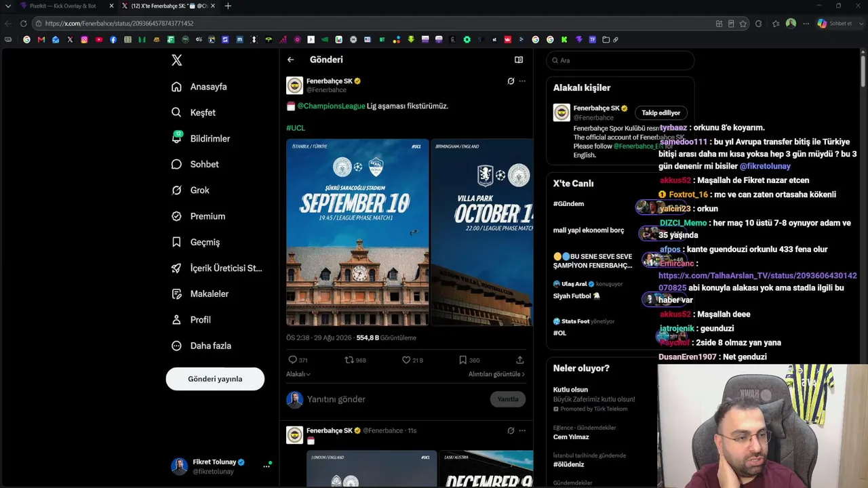Screen dimensions: 868x488
Task: Open the 'mali yapi ekonomi borç' live item
Action: click(x=589, y=230)
